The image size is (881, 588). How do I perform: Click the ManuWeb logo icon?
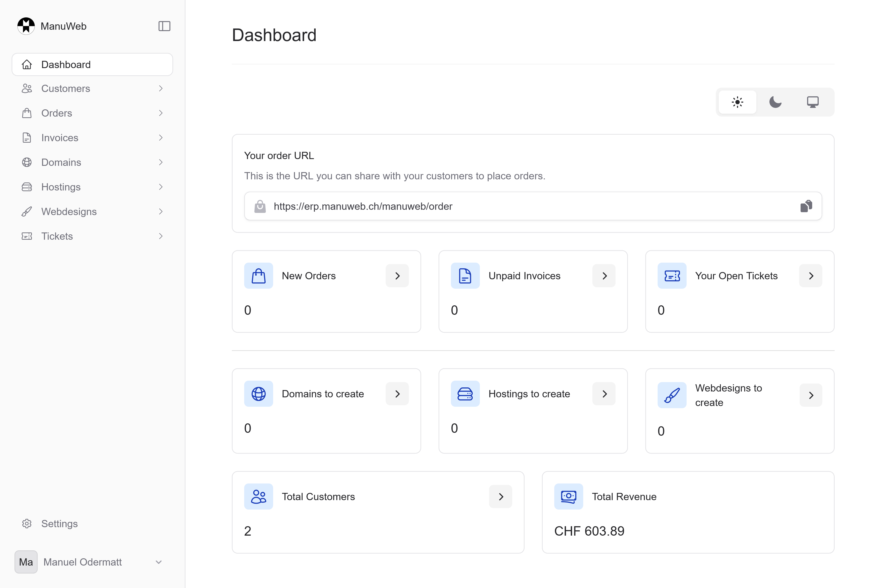point(26,26)
